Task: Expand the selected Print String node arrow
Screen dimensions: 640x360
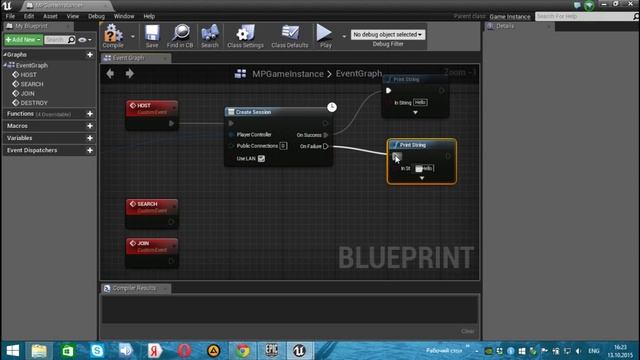Action: point(422,178)
